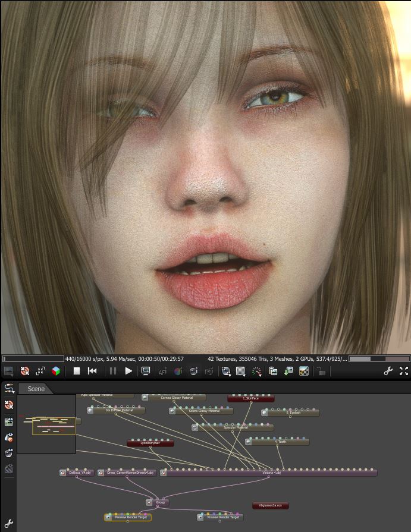
Task: Click node graph recenter icon in sidebar
Action: (9, 404)
